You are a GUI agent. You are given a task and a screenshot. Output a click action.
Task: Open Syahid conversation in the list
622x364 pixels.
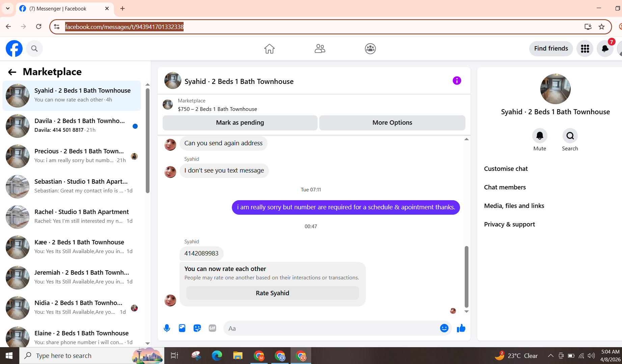click(x=72, y=95)
